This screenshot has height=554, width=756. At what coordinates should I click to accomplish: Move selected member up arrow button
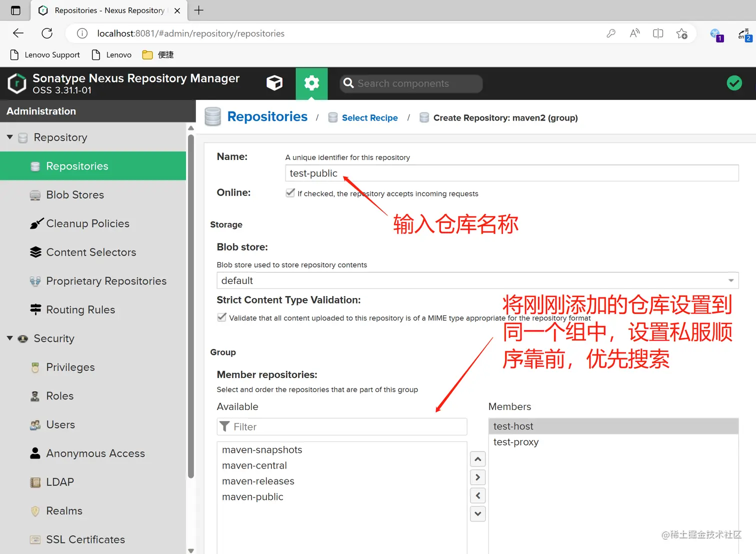478,459
